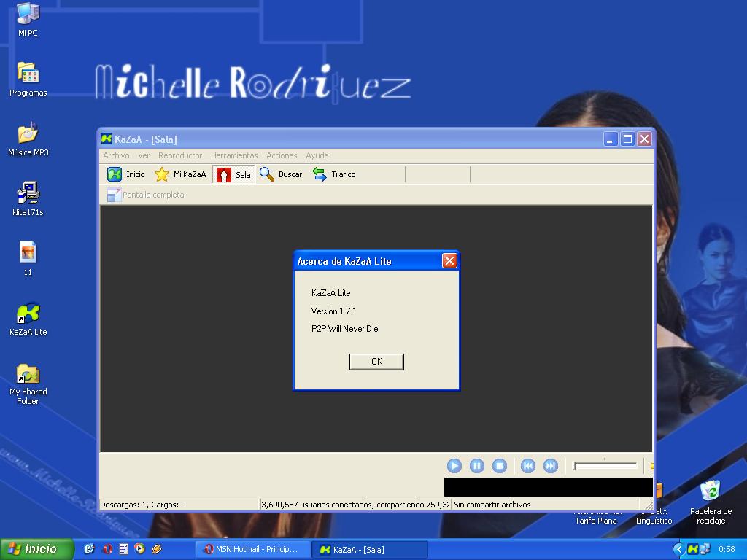Stop playback in the KaZaA player
747x560 pixels.
click(499, 466)
